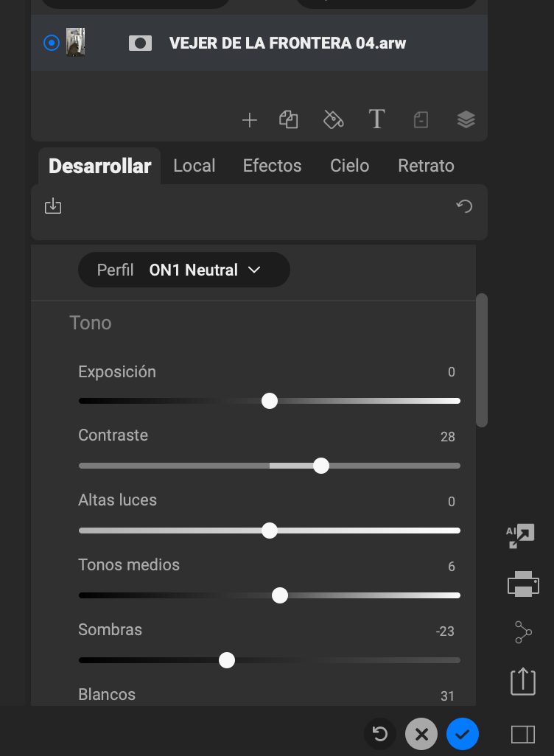Click the printer icon

click(x=523, y=584)
